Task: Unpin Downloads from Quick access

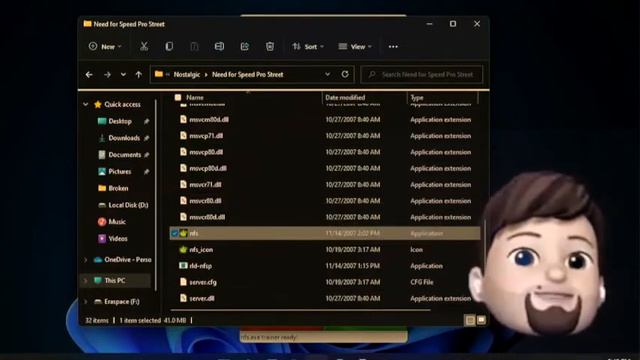Action: [147, 138]
